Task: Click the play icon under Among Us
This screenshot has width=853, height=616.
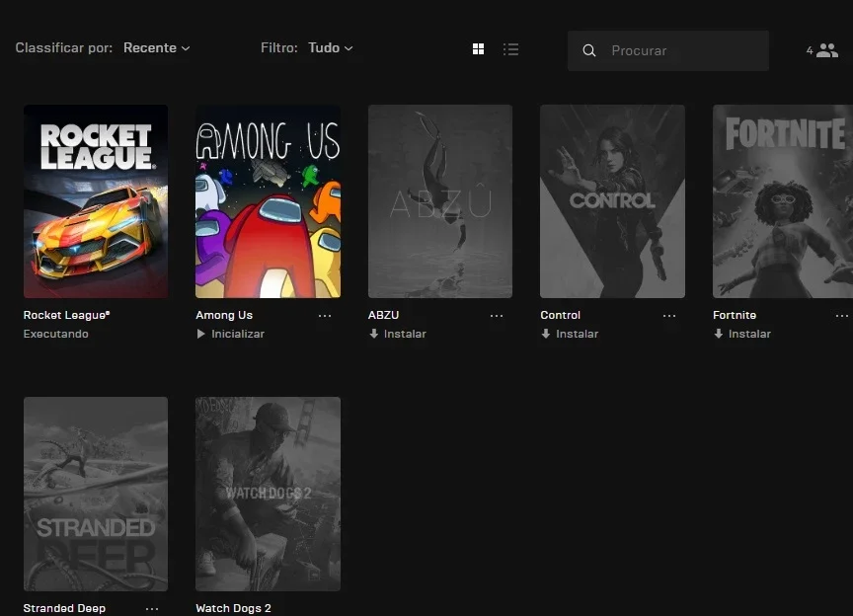Action: point(200,334)
